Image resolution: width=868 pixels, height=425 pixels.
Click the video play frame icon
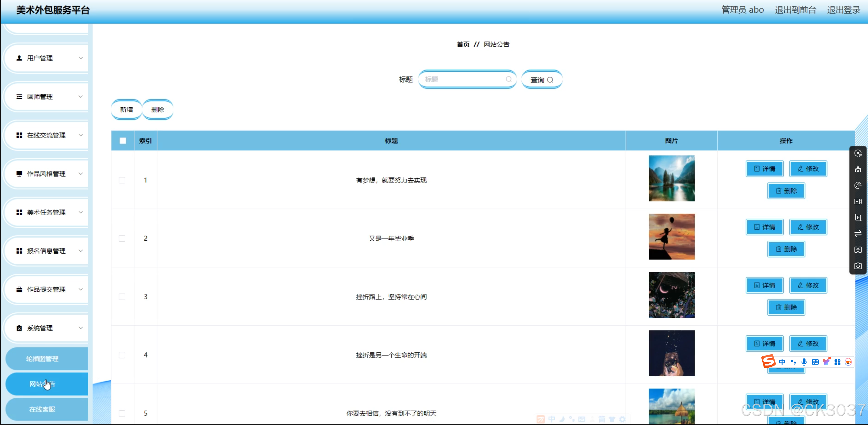tap(858, 218)
